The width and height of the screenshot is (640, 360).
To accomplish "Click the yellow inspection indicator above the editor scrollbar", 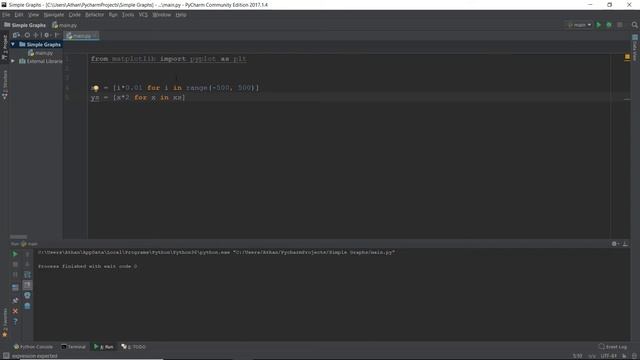I will (627, 57).
